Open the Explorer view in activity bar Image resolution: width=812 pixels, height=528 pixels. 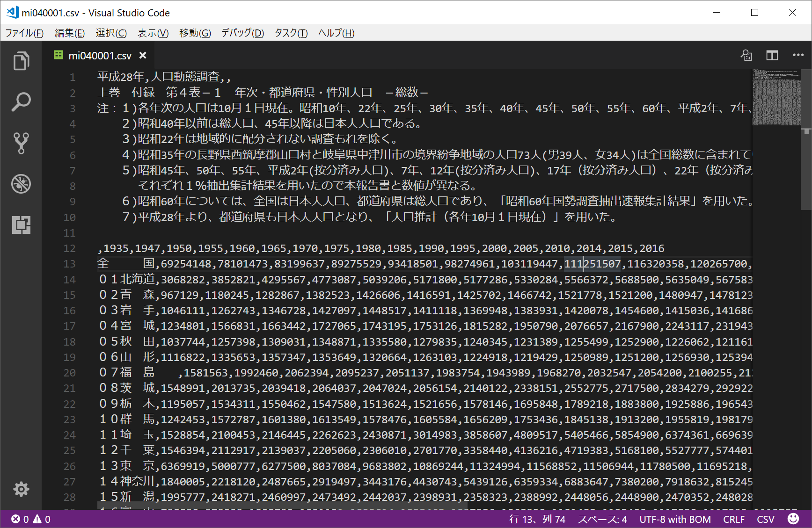[x=21, y=61]
